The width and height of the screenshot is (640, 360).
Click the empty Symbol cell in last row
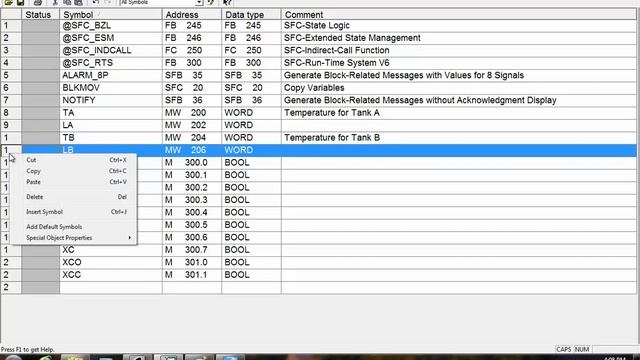[111, 287]
